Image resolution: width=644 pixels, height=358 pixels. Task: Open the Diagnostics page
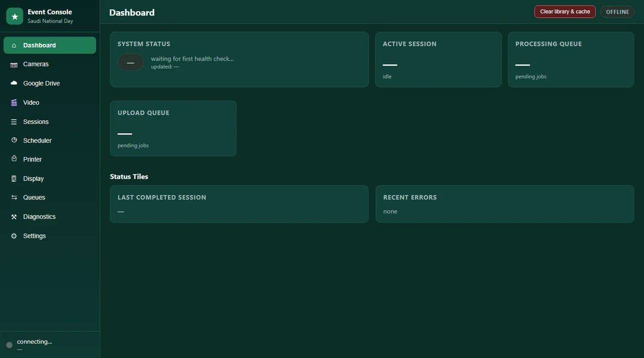coord(50,217)
